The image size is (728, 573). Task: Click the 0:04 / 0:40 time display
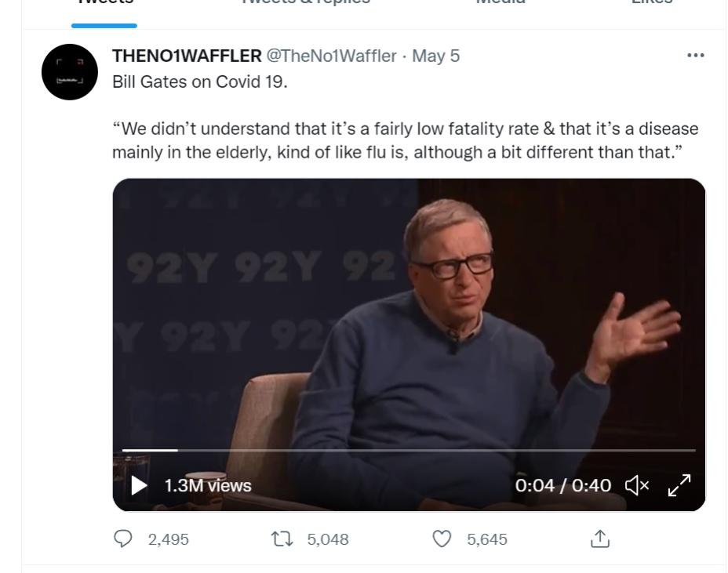[x=562, y=486]
